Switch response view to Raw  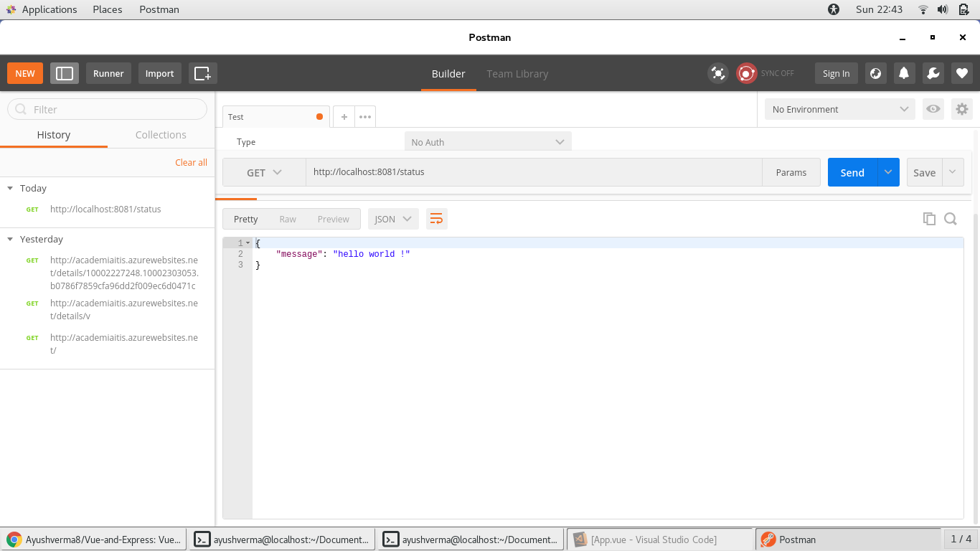click(x=288, y=219)
